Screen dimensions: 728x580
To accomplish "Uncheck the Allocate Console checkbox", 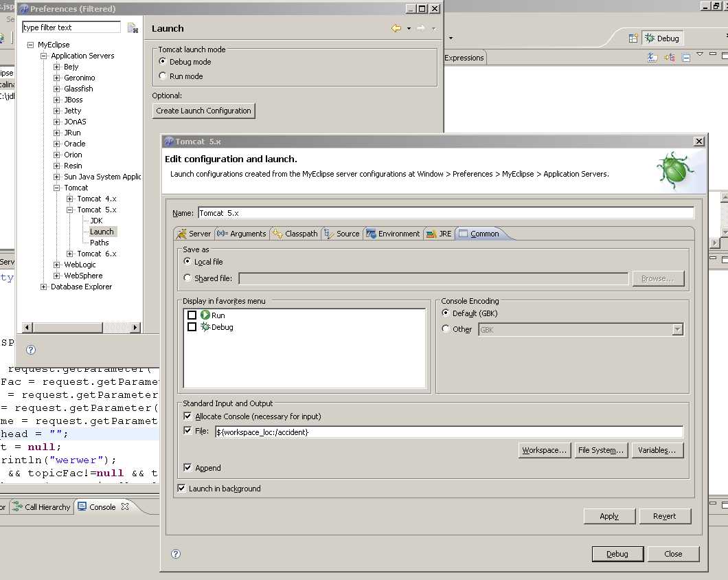I will click(x=188, y=416).
